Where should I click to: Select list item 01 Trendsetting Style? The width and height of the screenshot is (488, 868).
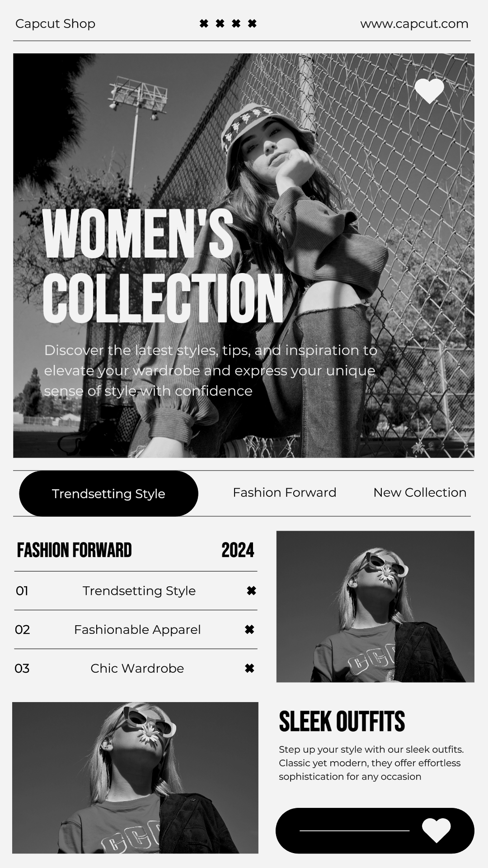point(136,590)
